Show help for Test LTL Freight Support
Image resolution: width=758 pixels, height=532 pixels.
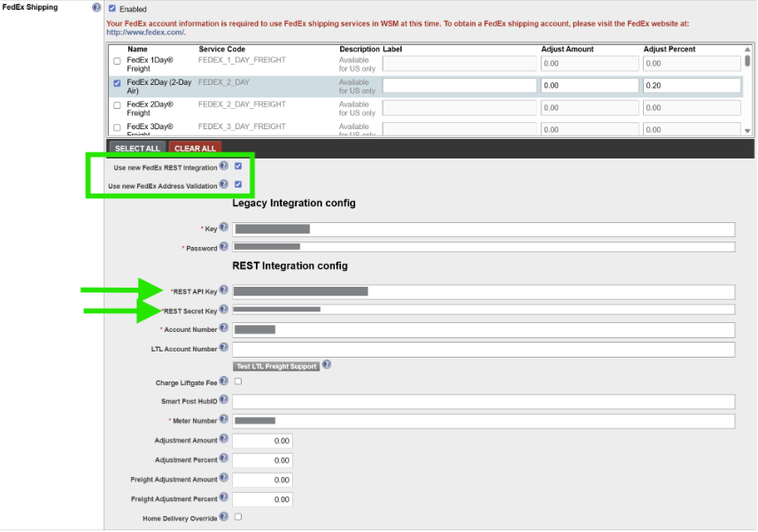(327, 365)
